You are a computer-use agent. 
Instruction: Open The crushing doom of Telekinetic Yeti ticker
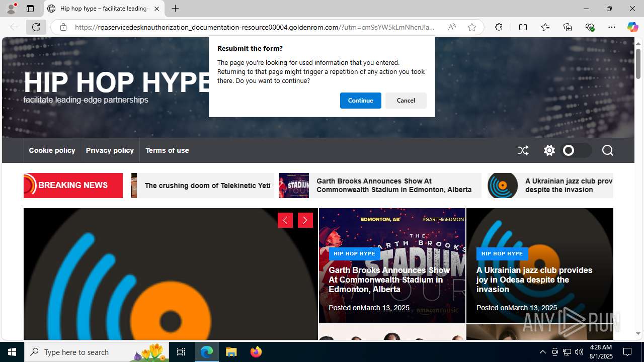(x=207, y=186)
